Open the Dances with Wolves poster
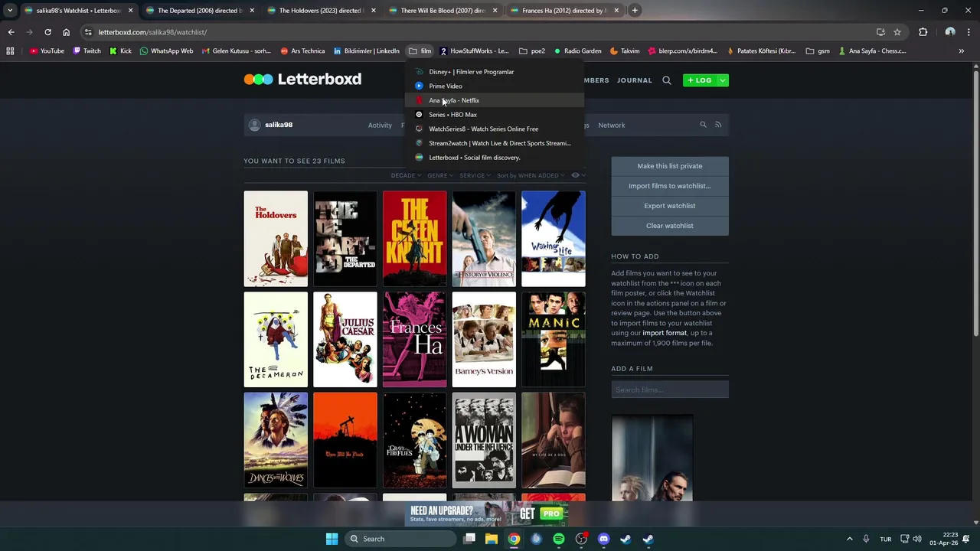 276,441
